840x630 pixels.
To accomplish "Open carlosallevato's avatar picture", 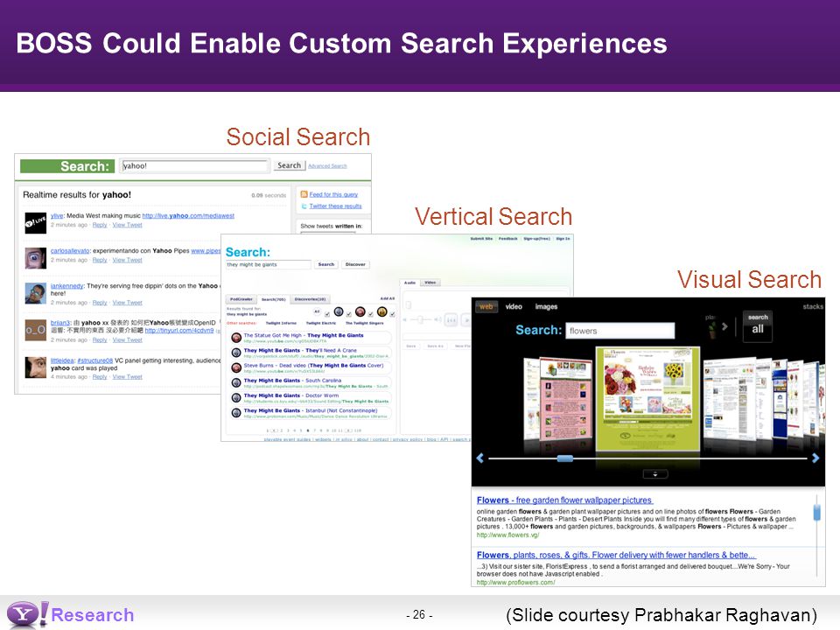I will coord(35,257).
